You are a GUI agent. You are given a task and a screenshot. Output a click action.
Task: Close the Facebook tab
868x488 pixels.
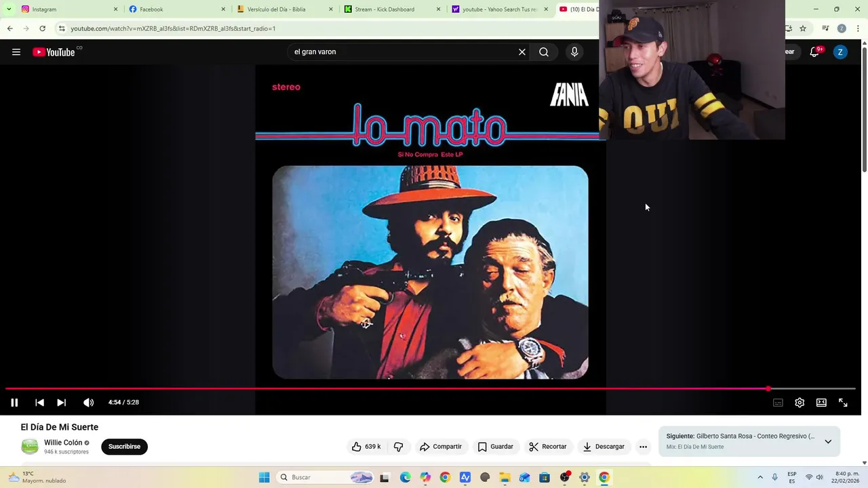(223, 9)
